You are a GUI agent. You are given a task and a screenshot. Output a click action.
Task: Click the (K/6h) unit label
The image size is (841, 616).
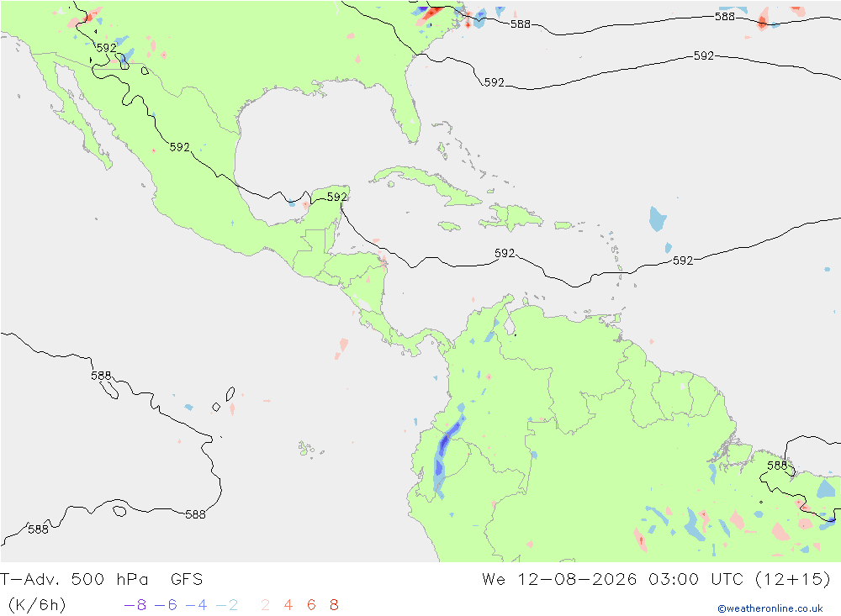click(x=36, y=605)
